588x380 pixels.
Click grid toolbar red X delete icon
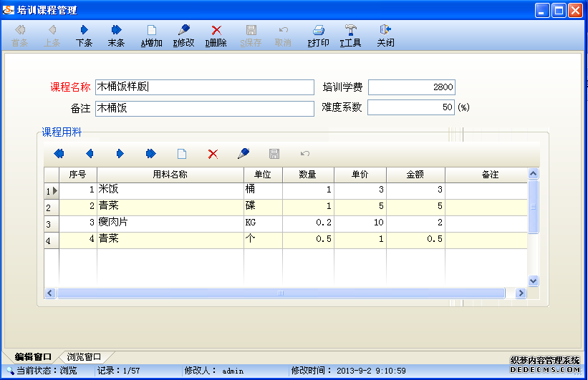[213, 154]
